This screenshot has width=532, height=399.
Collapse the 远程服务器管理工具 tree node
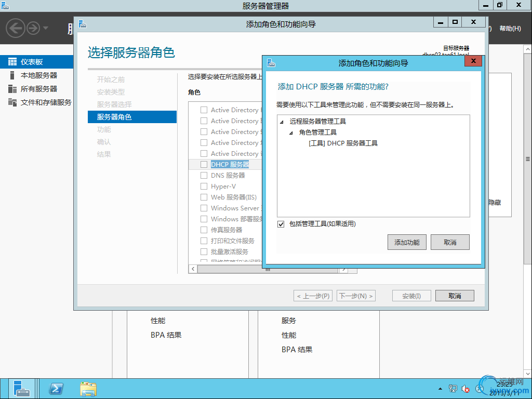[282, 122]
